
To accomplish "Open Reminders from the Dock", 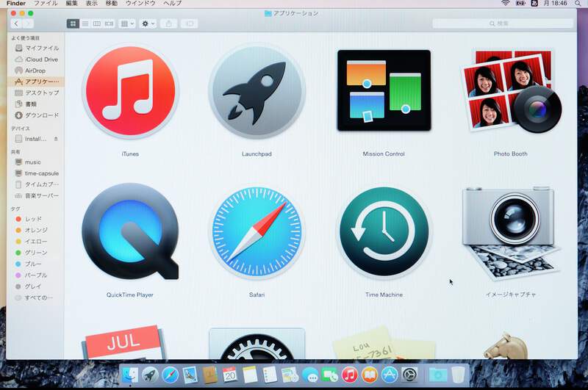I will coord(270,375).
